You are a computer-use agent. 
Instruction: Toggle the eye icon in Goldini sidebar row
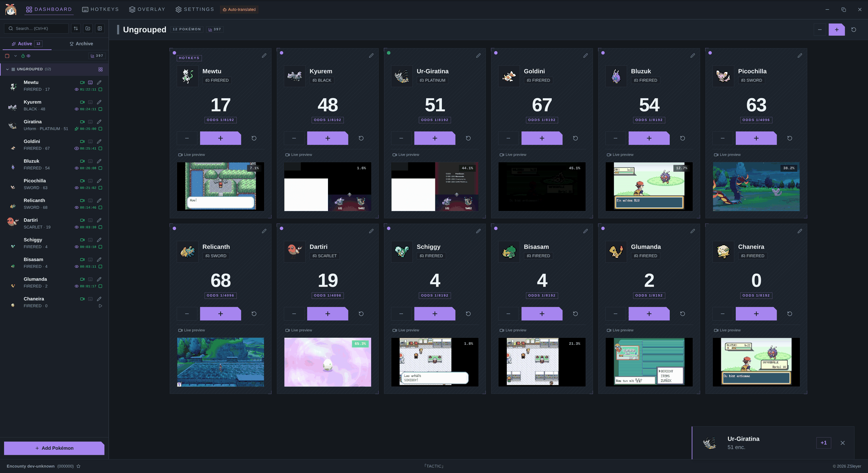pos(76,149)
